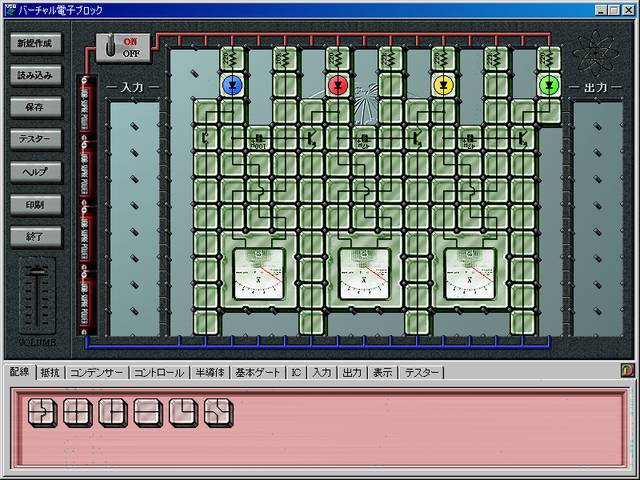Click the 印刷 (Print) button
The height and width of the screenshot is (480, 640).
coord(39,204)
